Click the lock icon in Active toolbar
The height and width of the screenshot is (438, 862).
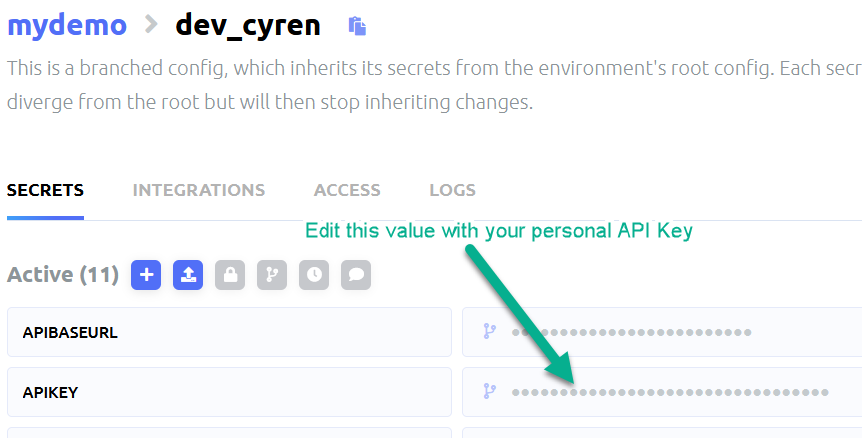click(230, 275)
